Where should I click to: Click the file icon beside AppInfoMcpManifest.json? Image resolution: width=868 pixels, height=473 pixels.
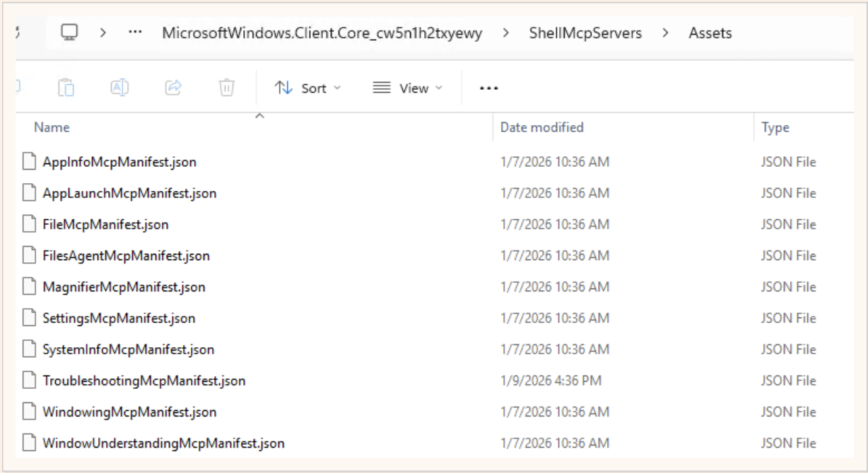point(28,162)
